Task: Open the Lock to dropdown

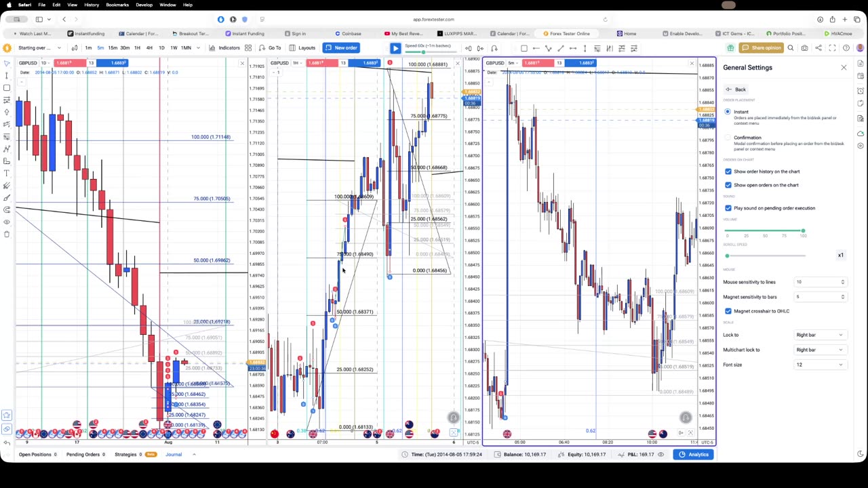Action: [x=820, y=335]
